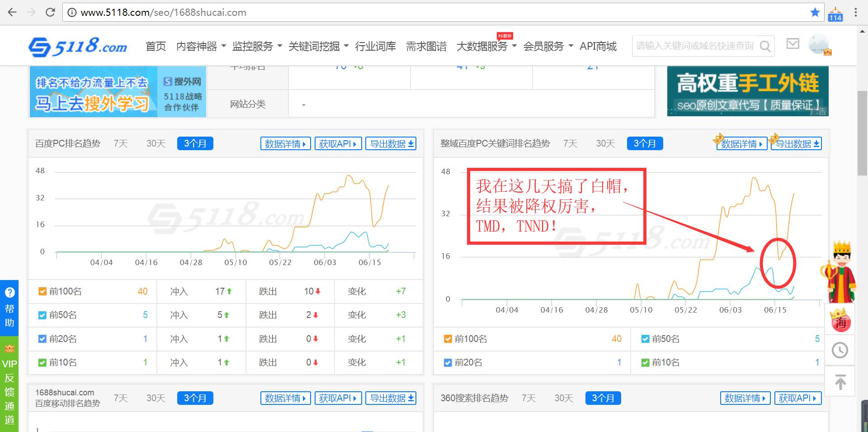Click the browser bookmark star icon
The height and width of the screenshot is (432, 868).
(815, 12)
